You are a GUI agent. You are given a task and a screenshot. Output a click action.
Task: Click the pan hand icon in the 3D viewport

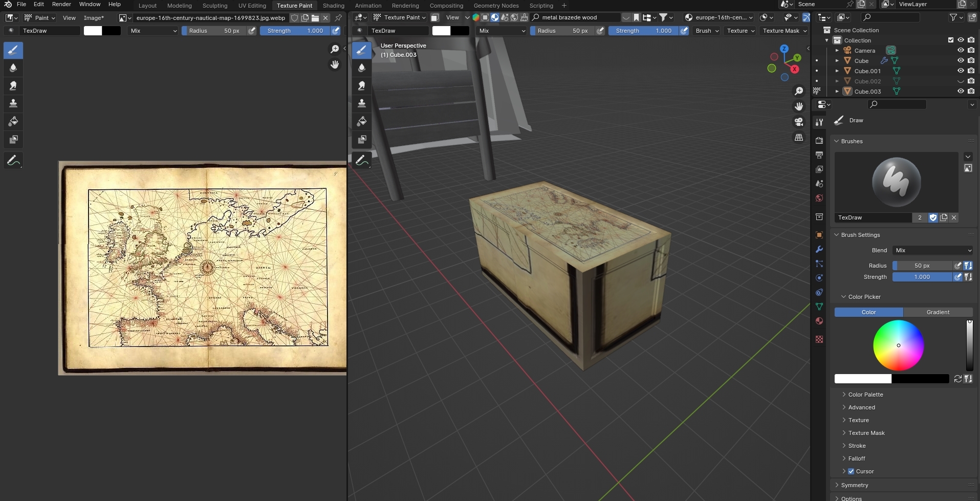point(799,106)
